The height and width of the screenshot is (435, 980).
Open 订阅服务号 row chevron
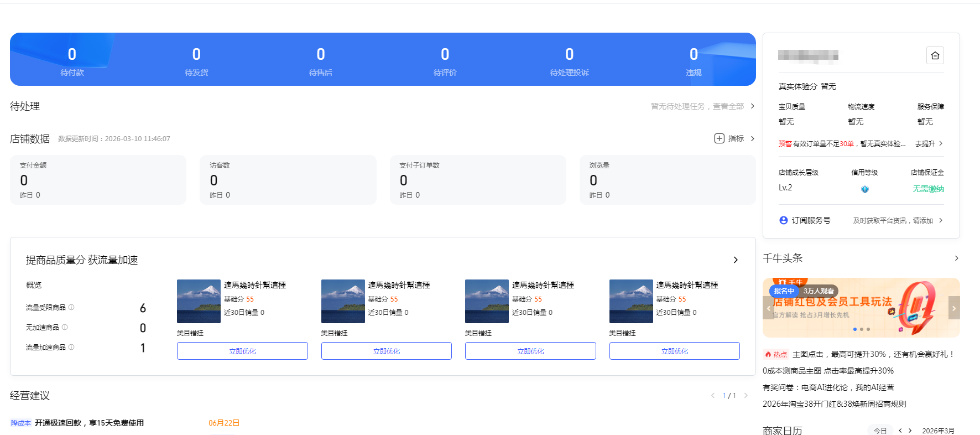point(941,220)
